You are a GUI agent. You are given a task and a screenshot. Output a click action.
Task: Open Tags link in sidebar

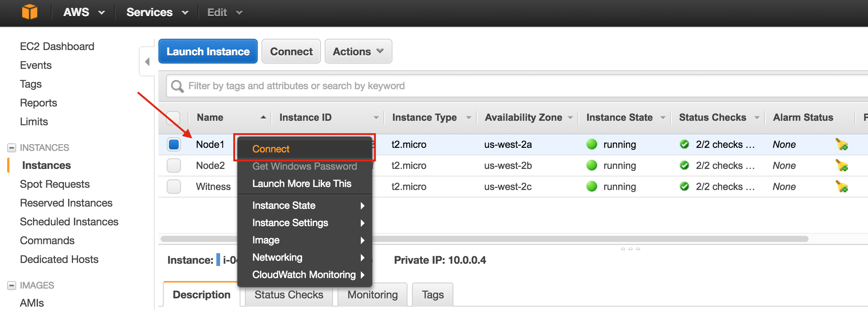(31, 84)
